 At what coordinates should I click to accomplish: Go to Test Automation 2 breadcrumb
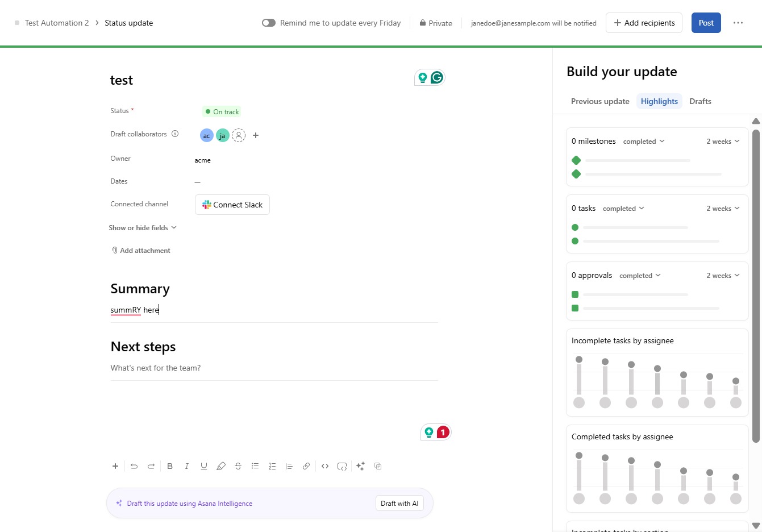(x=57, y=23)
